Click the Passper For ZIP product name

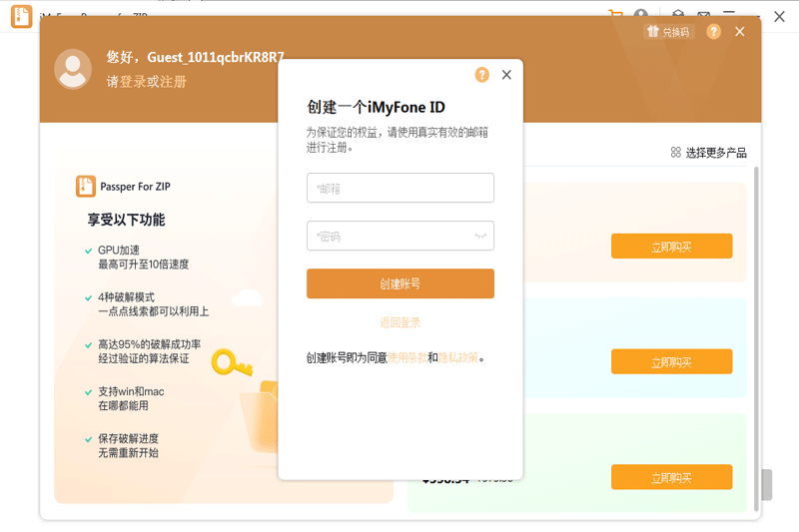point(136,187)
